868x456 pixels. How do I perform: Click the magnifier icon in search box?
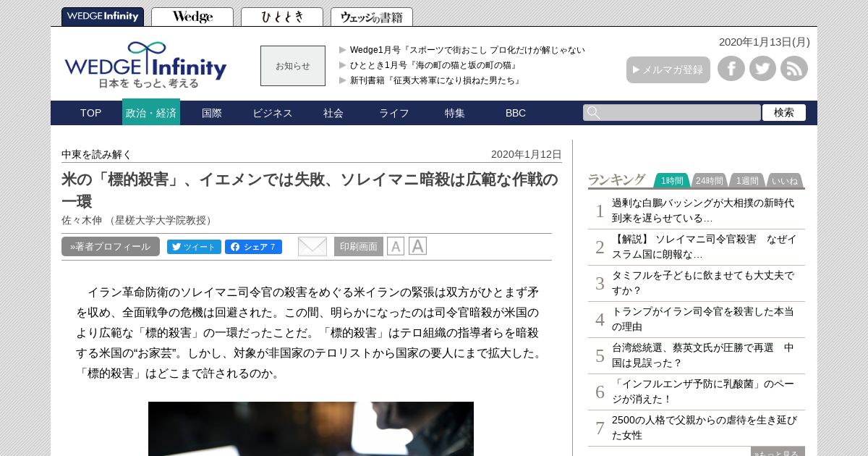(593, 112)
